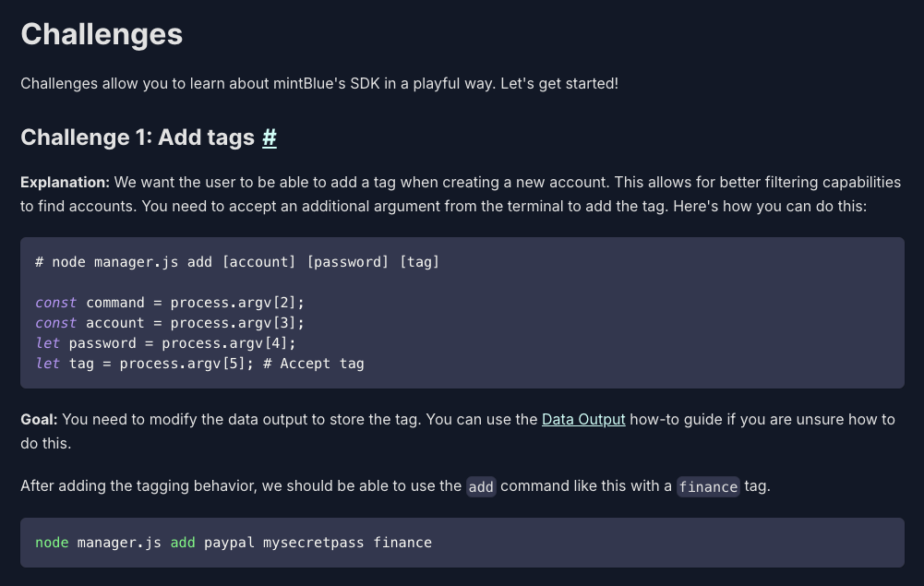Click the green 'node' keyword in command

coord(52,543)
